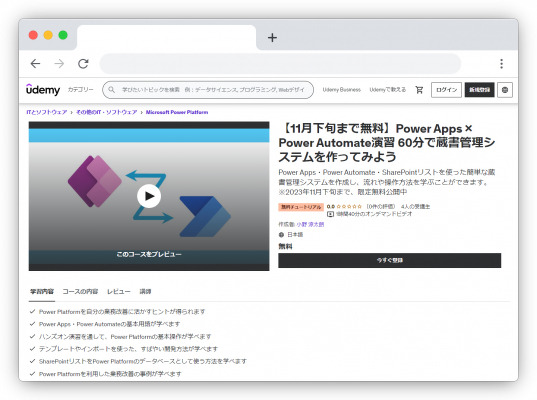The image size is (537, 400).
Task: Open the browser three-dot menu
Action: pyautogui.click(x=501, y=64)
